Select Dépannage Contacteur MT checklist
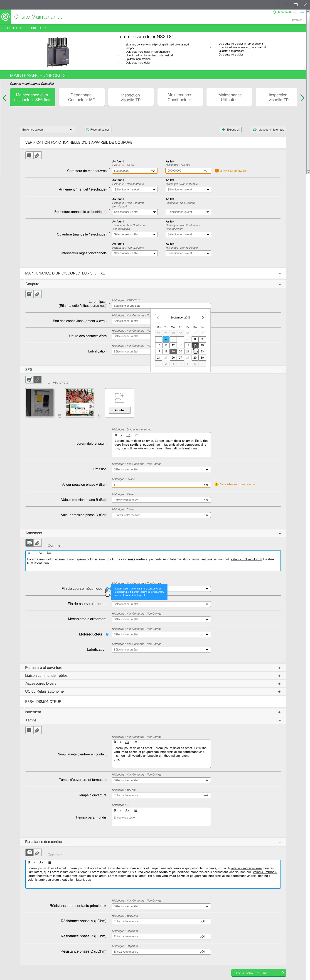Screen dimensions: 310x980 81,97
